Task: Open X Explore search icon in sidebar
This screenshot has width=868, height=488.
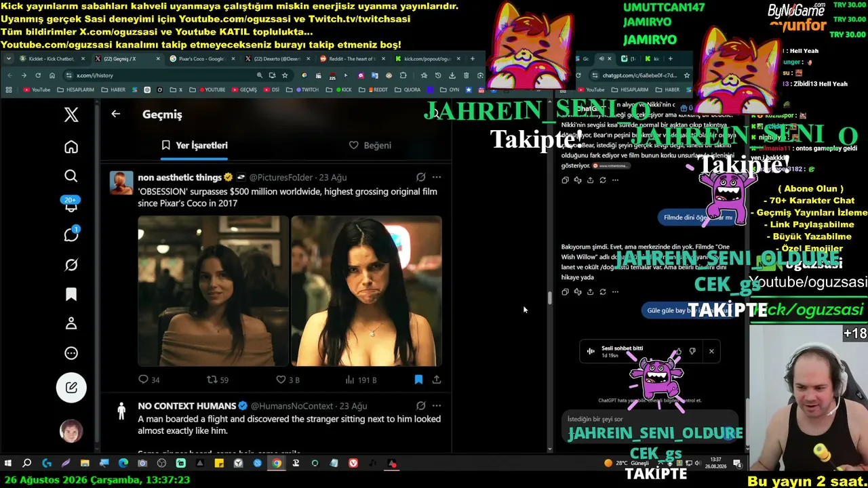Action: tap(71, 176)
